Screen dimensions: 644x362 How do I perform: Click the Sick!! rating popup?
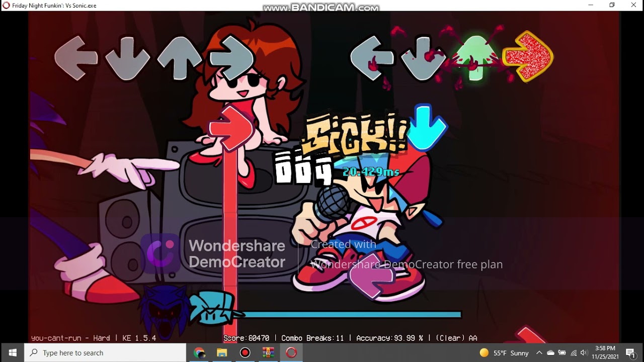[355, 133]
